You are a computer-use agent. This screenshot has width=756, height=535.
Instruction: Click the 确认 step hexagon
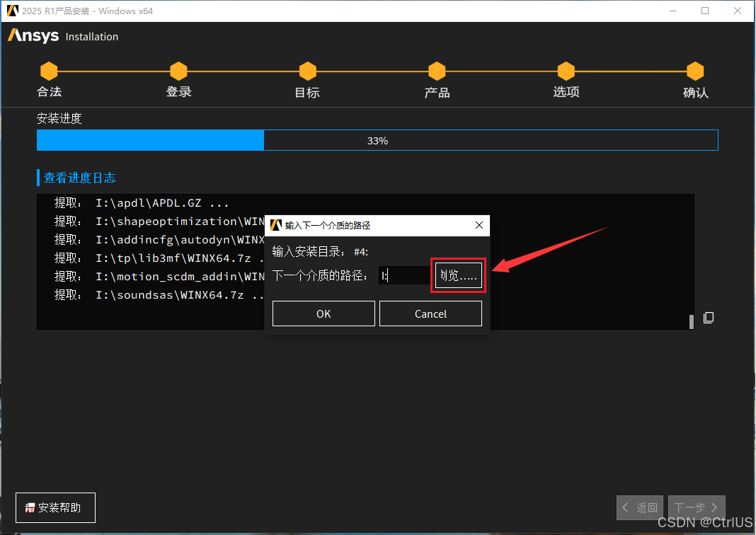(x=695, y=71)
